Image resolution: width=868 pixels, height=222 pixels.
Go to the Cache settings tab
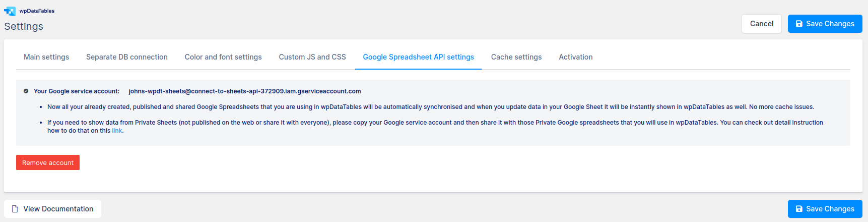pyautogui.click(x=516, y=57)
